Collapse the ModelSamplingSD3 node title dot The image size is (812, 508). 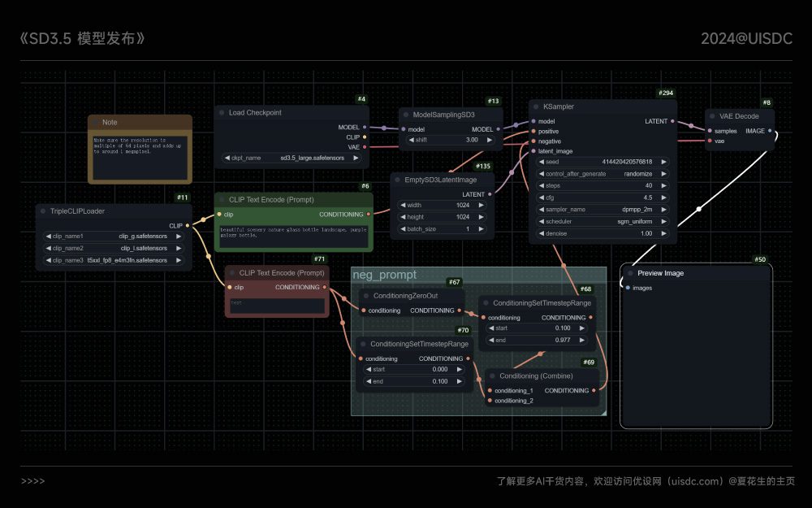(x=405, y=115)
